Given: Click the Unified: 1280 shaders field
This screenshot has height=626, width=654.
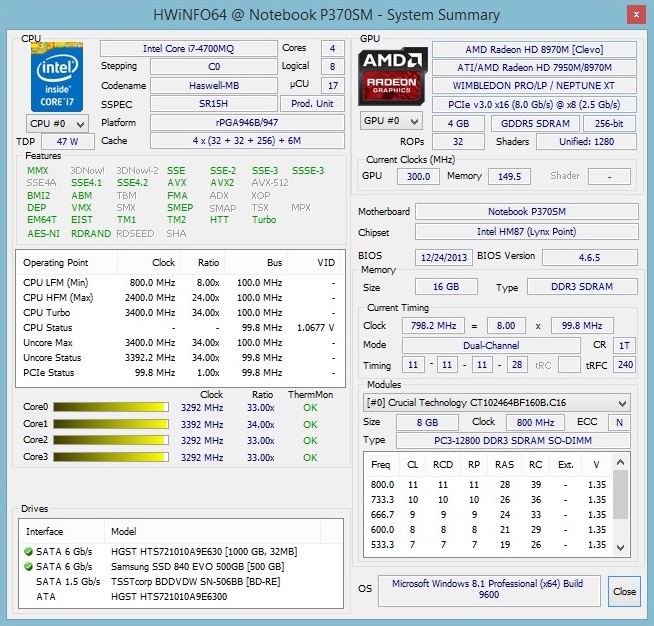Looking at the screenshot, I should pos(586,142).
